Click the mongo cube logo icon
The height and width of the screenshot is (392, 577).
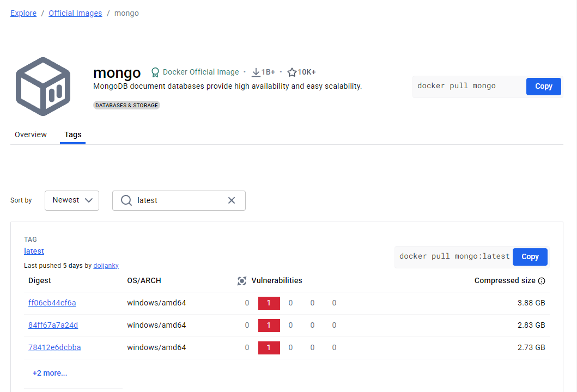point(43,87)
